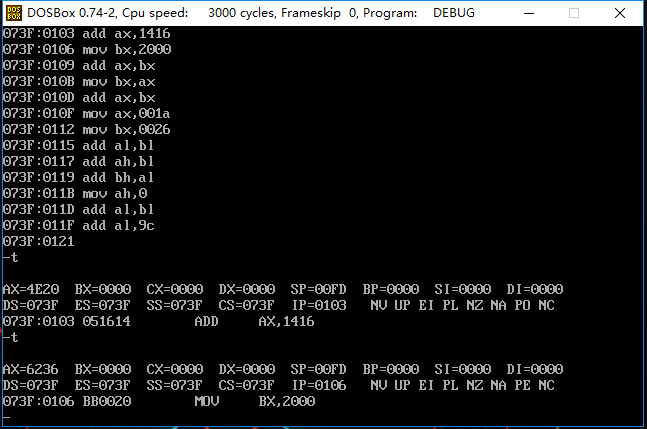Click line '073F:0106 mov bx,2000'
Viewport: 647px width, 429px height.
coord(87,50)
